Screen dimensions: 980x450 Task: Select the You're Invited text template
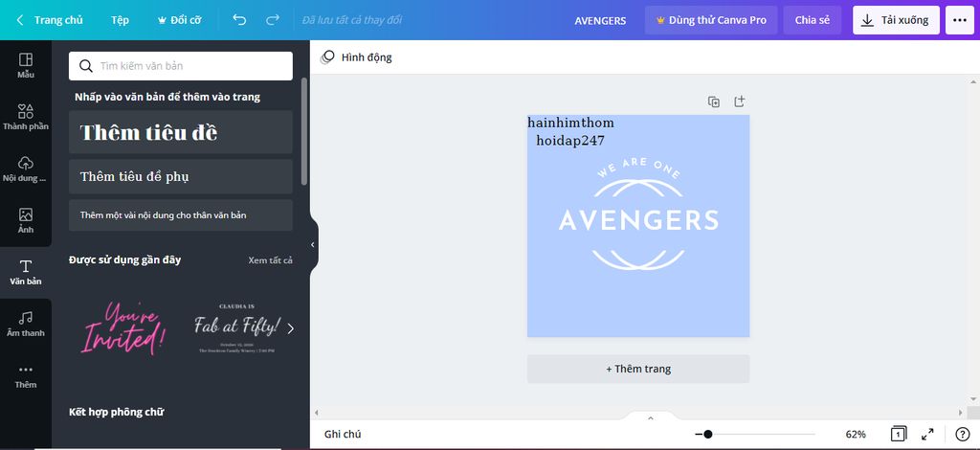(123, 328)
